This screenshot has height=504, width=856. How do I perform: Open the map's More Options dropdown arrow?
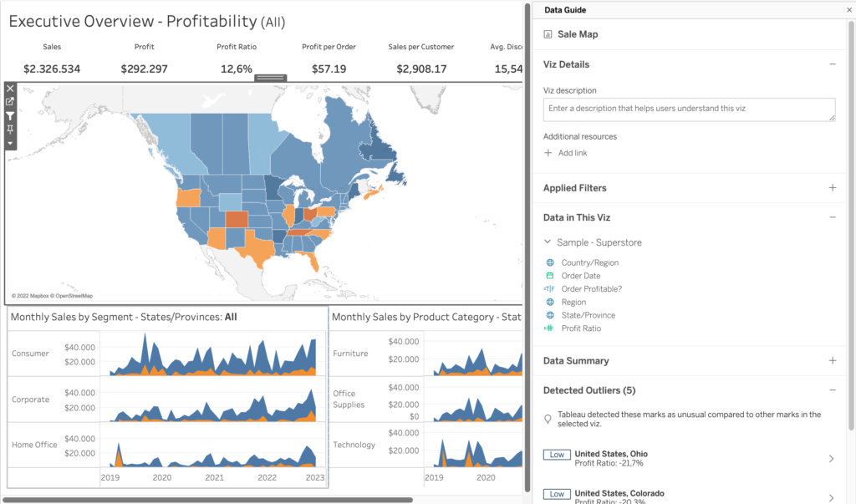coord(10,143)
